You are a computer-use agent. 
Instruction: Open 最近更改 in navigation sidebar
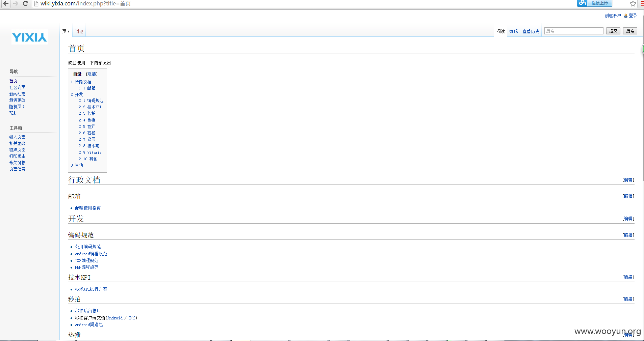tap(18, 100)
